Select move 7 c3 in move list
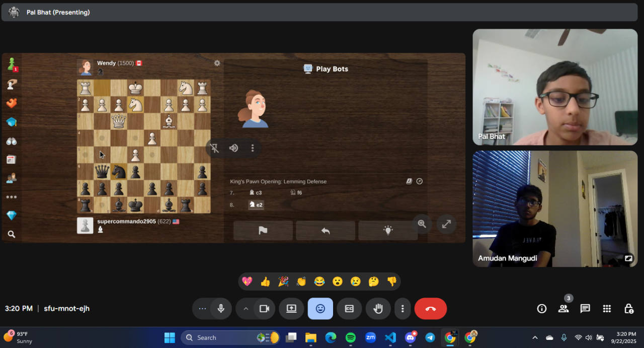644x348 pixels. point(256,192)
